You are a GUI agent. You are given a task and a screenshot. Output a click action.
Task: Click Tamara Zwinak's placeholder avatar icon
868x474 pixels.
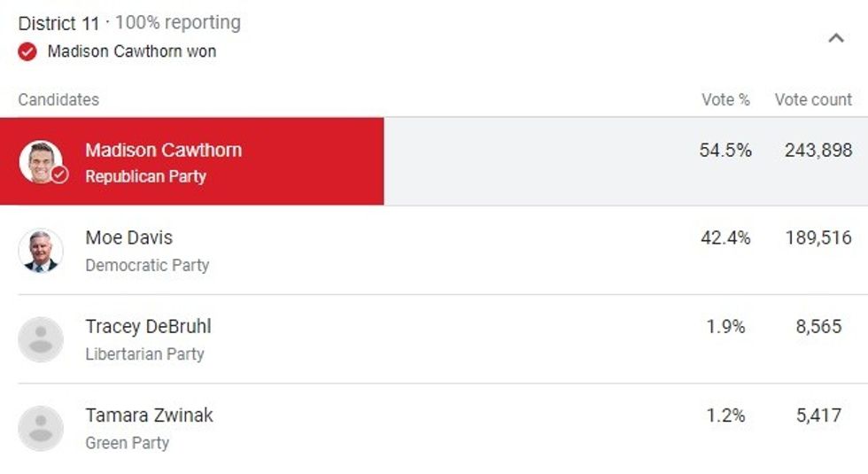tap(41, 428)
